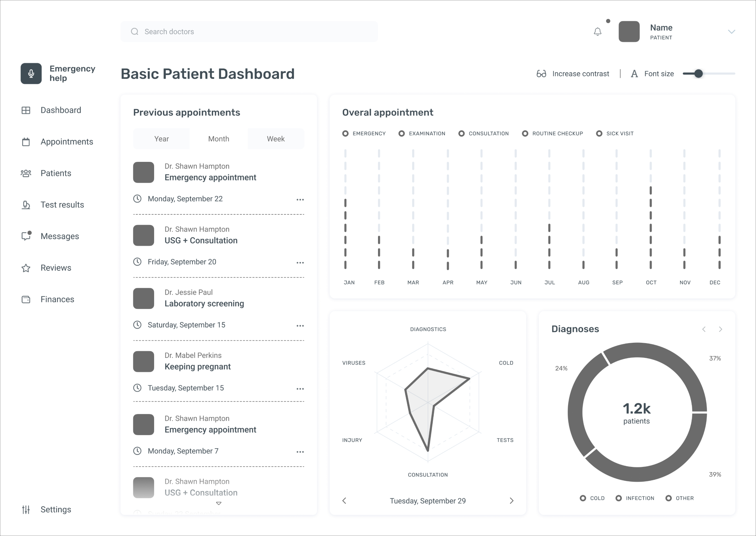Go to next day after September 29
Viewport: 756px width, 536px height.
pos(512,501)
